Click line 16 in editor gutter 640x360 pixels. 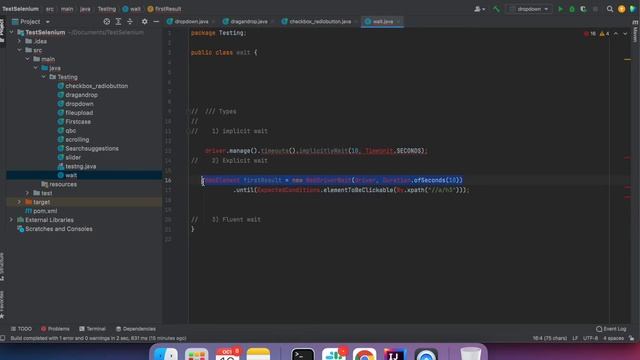coord(168,180)
